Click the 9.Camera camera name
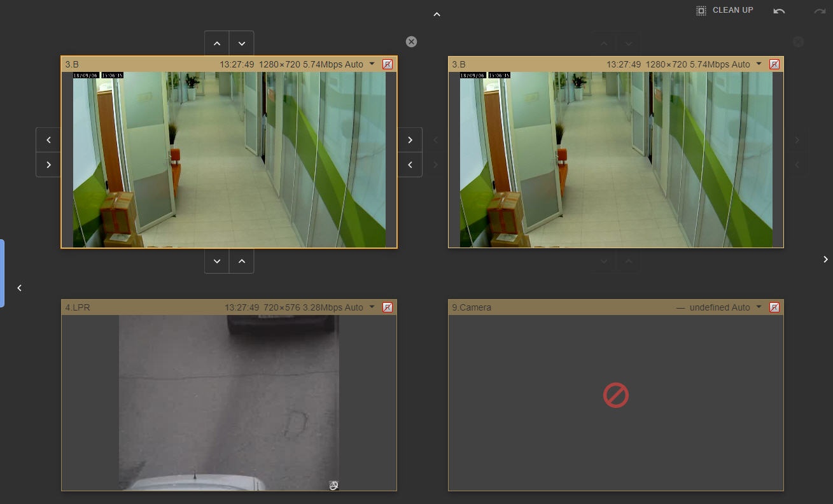This screenshot has width=833, height=504. click(472, 307)
